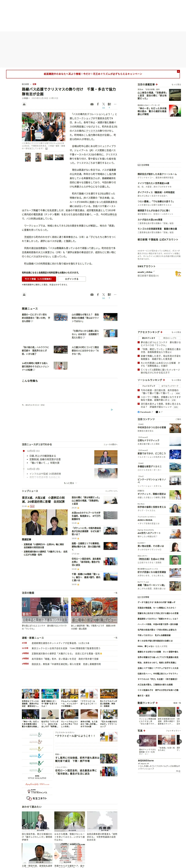Viewport: 186px width, 868px height.
Task: Open トップページへ link
Action: pos(111,491)
